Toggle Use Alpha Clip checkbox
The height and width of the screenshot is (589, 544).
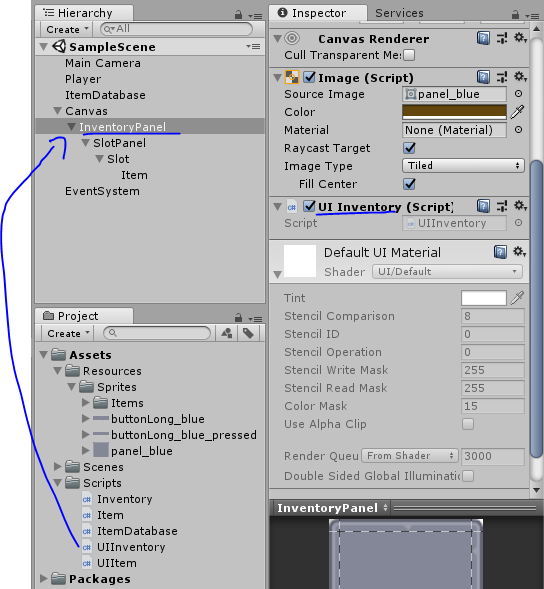468,424
